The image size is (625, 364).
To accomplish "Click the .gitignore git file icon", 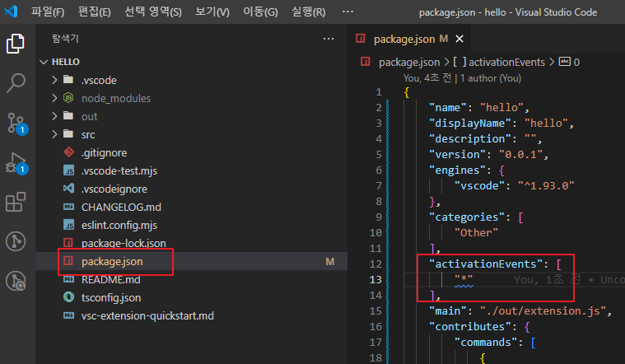I will [68, 152].
